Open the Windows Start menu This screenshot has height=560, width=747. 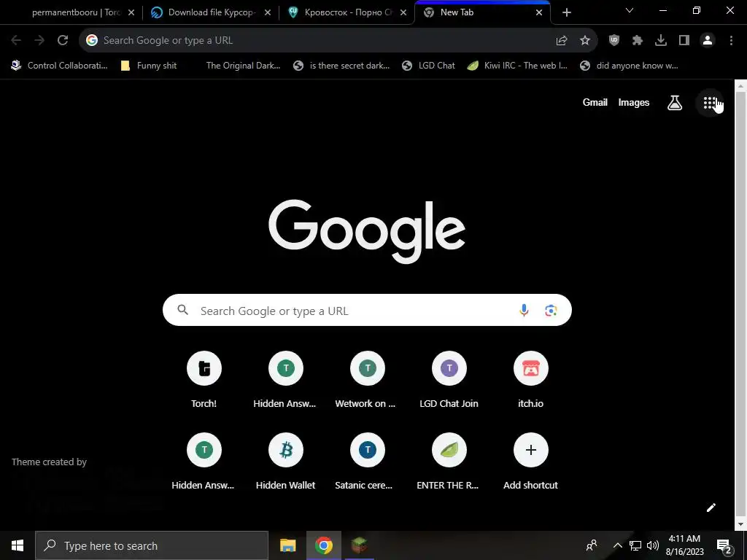pyautogui.click(x=18, y=545)
